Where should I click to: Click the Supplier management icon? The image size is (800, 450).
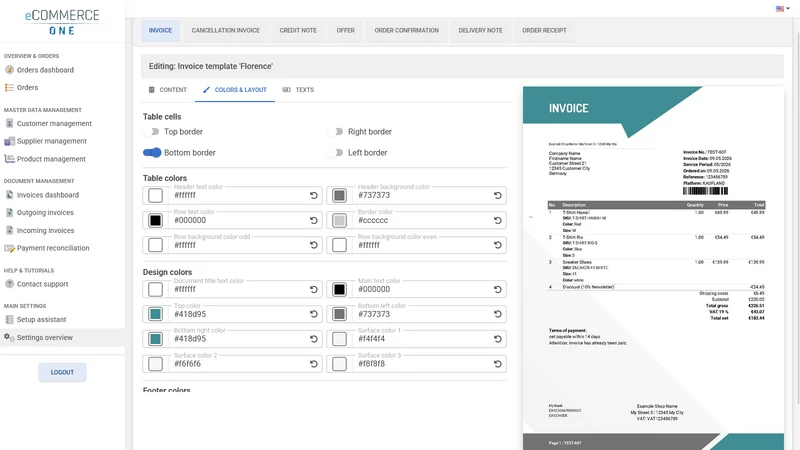pyautogui.click(x=9, y=141)
